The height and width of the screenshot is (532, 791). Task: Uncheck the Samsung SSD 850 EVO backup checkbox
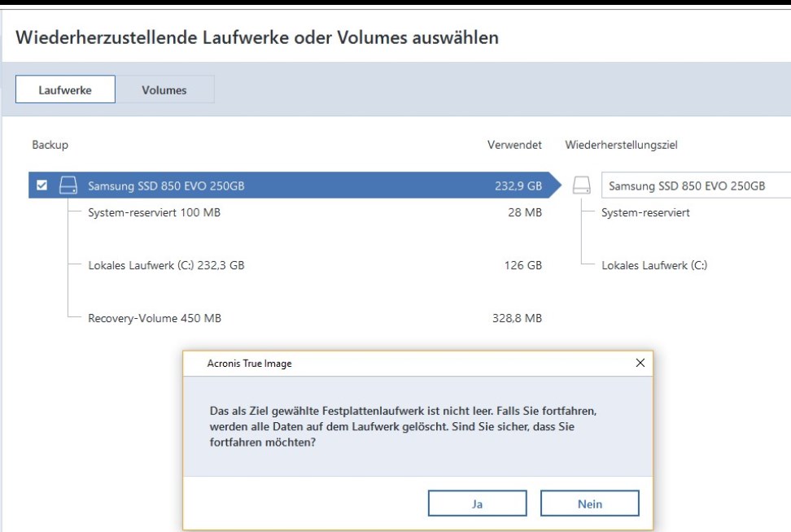[x=42, y=185]
